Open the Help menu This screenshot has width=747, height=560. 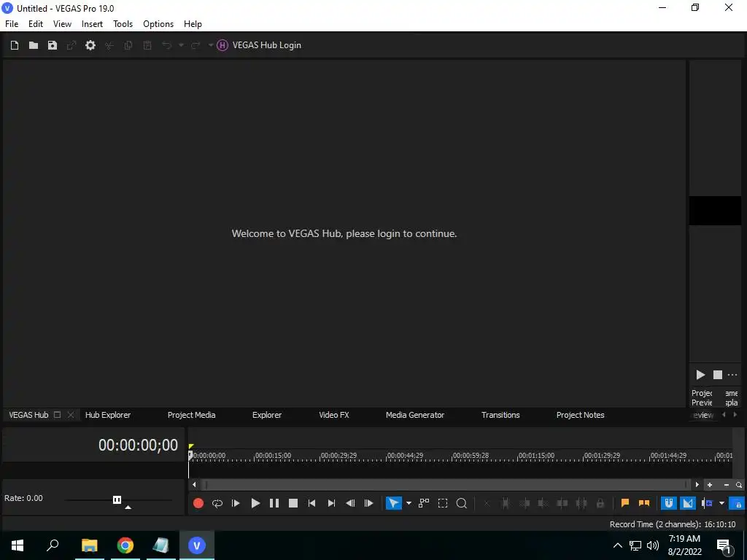coord(193,24)
